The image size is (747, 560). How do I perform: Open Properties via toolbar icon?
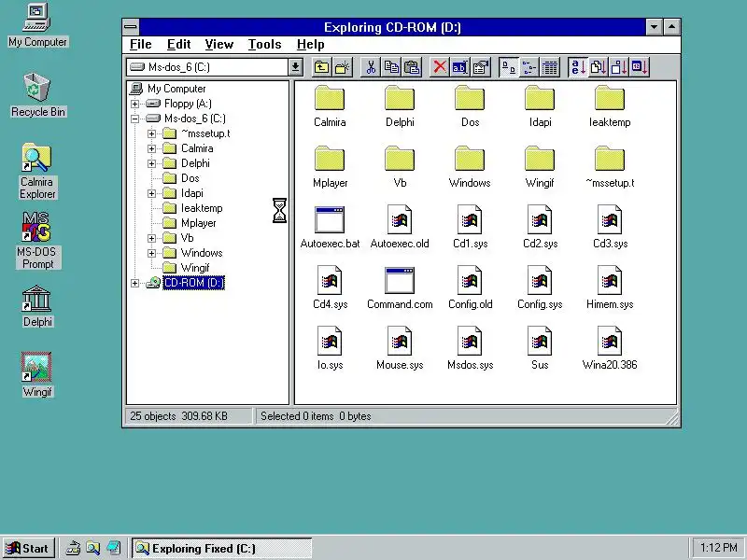point(481,67)
